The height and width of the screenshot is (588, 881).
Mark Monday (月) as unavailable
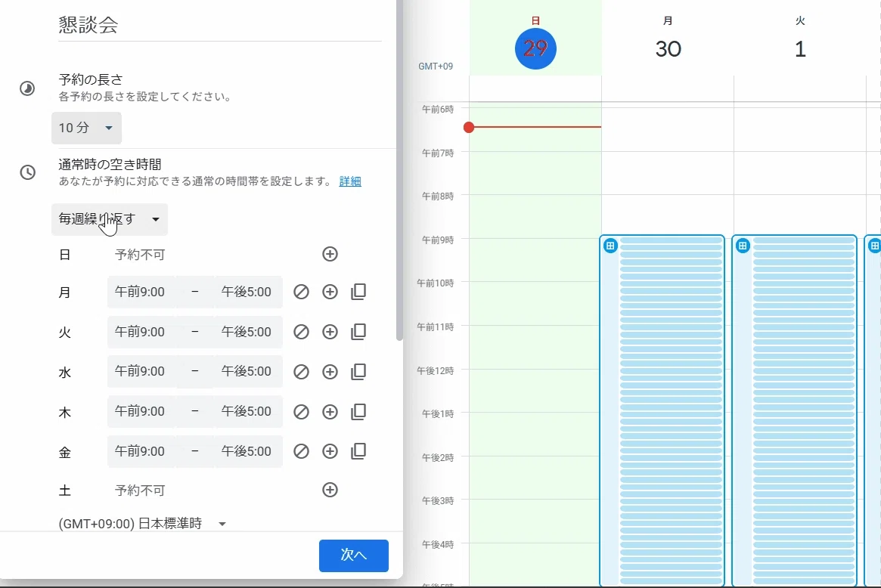[x=301, y=292]
